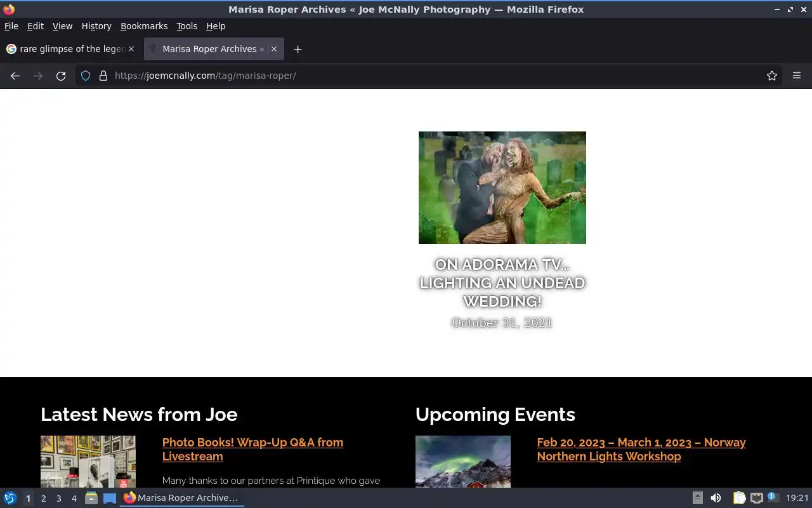Close the 'rare glimpse of the legen' tab

[131, 49]
